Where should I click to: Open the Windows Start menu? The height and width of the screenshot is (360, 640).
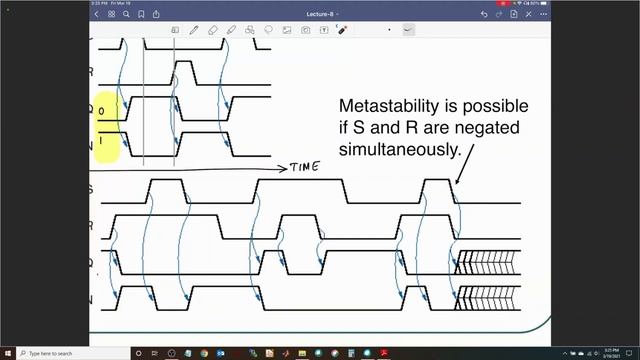[8, 353]
